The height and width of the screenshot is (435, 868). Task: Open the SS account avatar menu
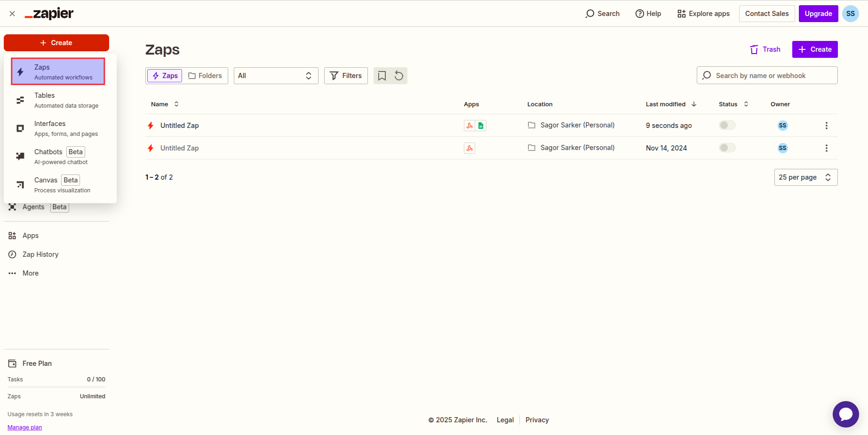851,14
